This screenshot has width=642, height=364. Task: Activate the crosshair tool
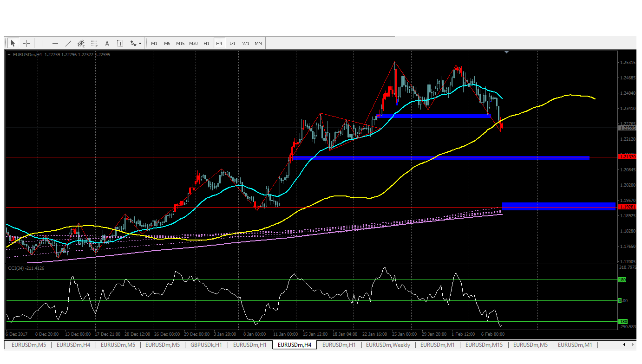(x=26, y=43)
